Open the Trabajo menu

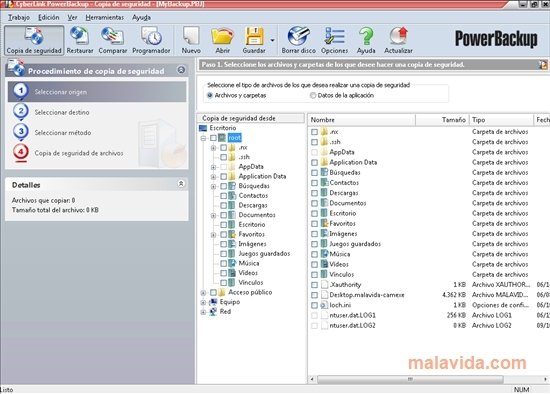pyautogui.click(x=19, y=17)
